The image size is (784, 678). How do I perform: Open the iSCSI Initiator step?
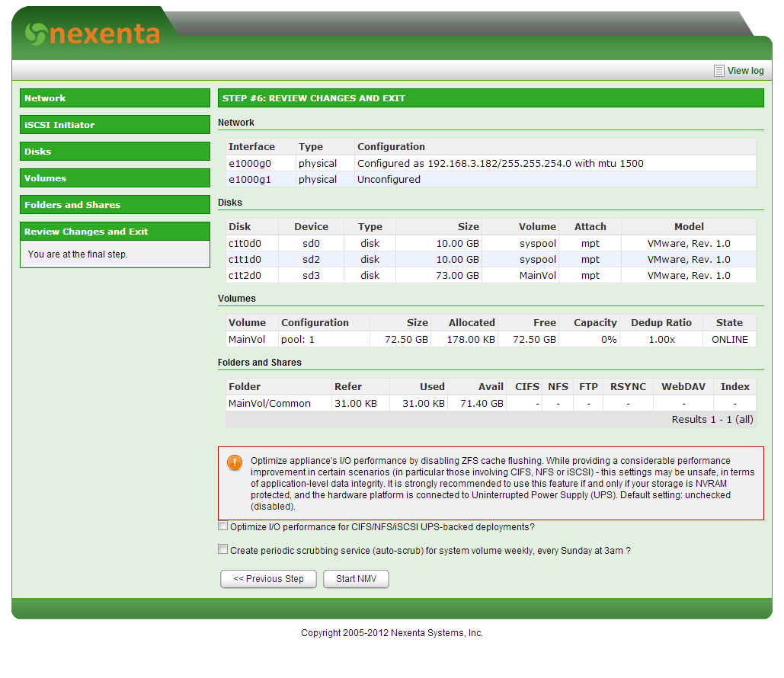tap(115, 124)
